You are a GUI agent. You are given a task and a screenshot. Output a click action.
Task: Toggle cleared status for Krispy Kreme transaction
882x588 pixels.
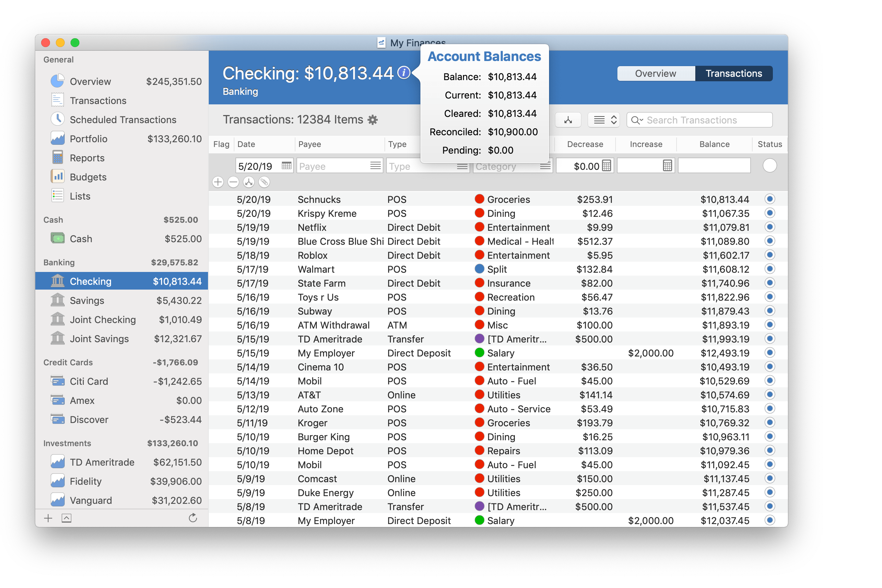tap(770, 213)
